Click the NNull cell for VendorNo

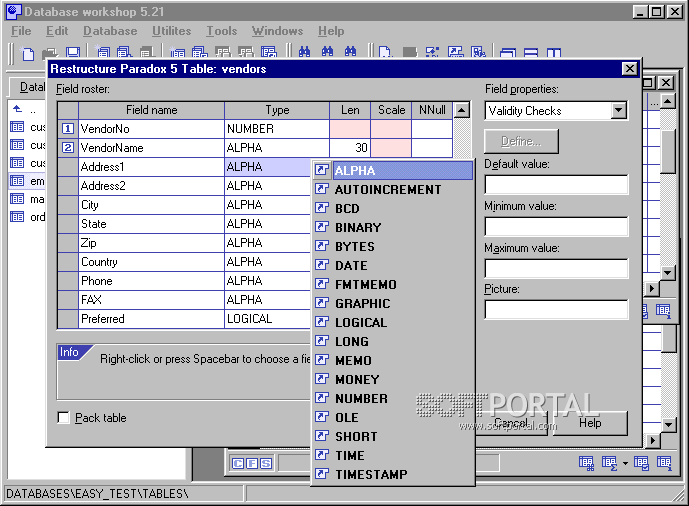click(x=432, y=129)
